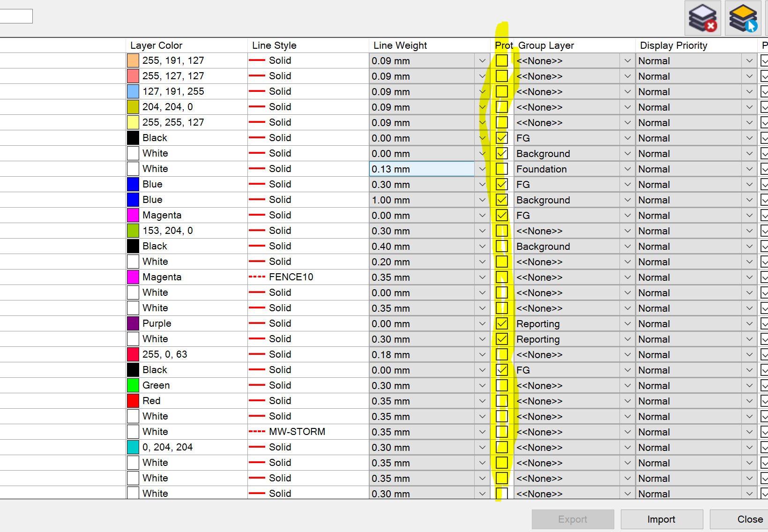Open the 0.40 mm line weight dropdown
The height and width of the screenshot is (532, 768).
tap(482, 247)
